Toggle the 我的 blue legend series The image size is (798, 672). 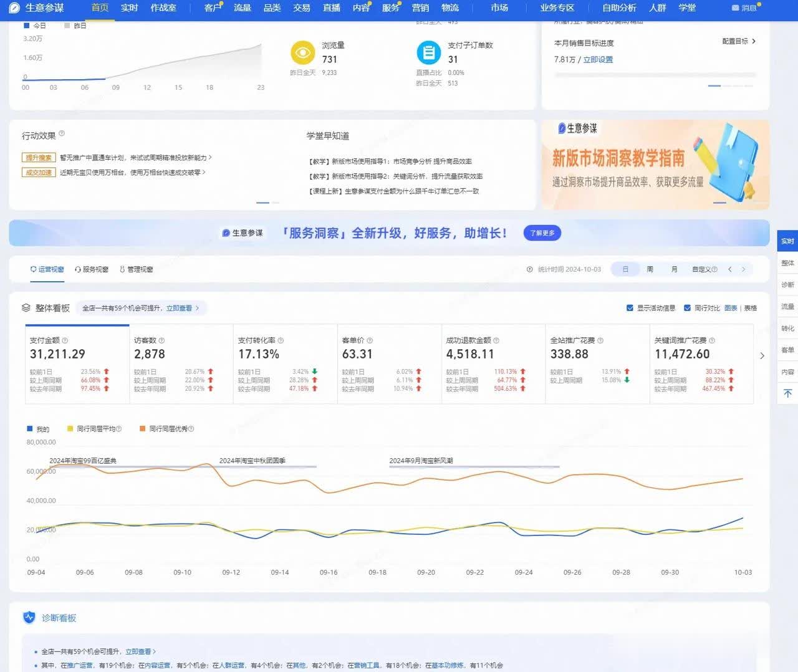tap(38, 429)
